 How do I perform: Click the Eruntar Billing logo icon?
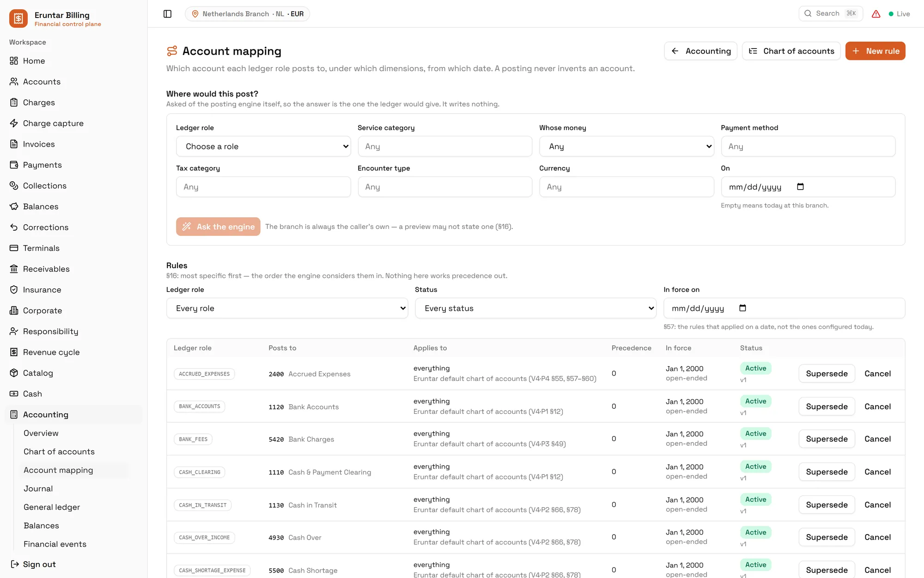point(18,18)
